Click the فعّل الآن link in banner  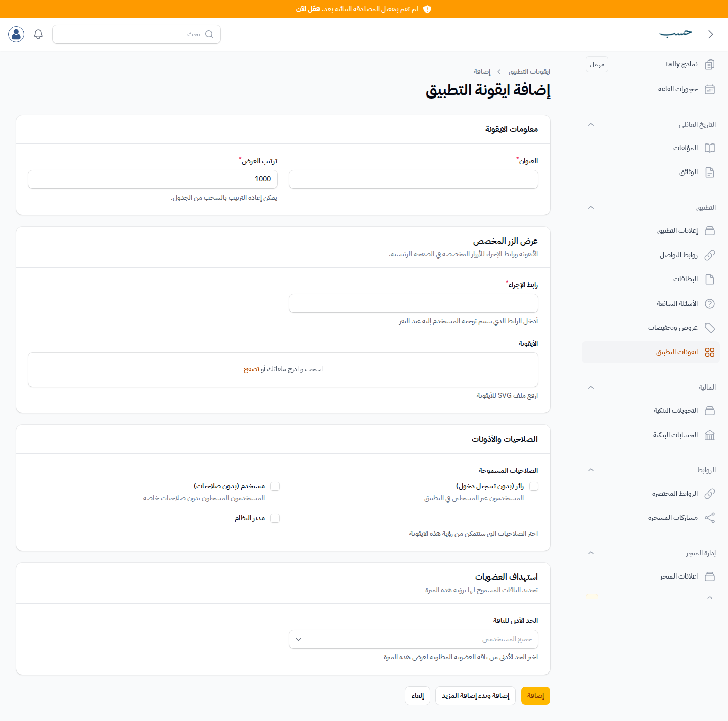308,9
